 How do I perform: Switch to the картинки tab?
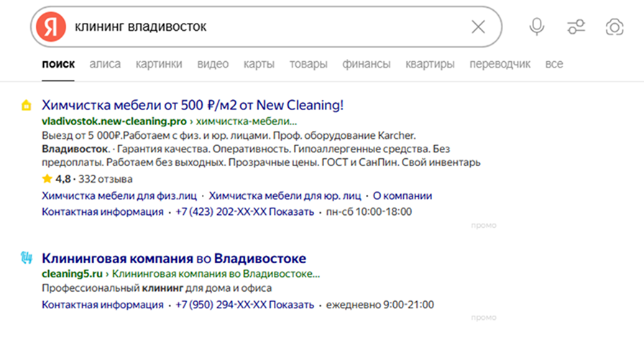point(158,64)
